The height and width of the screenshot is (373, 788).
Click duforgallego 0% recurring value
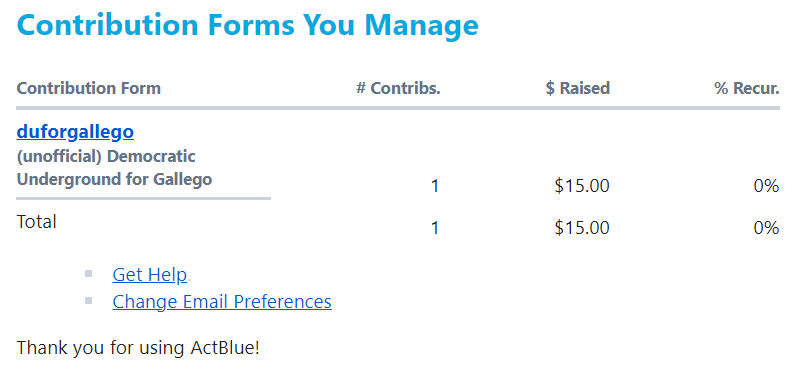[x=766, y=186]
